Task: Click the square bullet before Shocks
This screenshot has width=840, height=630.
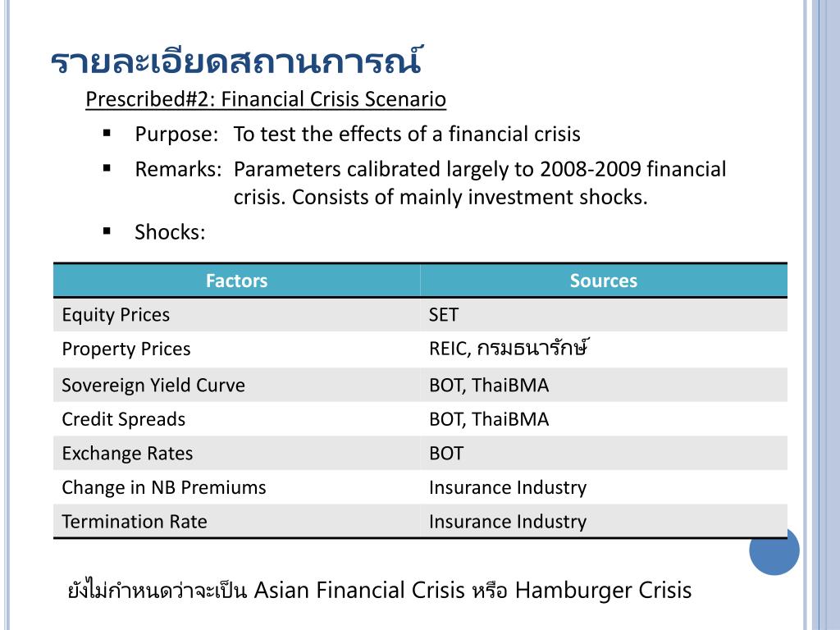Action: (x=107, y=231)
